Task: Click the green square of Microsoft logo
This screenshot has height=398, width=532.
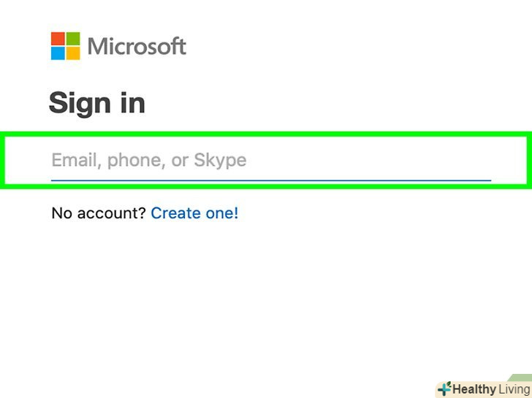Action: [x=72, y=39]
